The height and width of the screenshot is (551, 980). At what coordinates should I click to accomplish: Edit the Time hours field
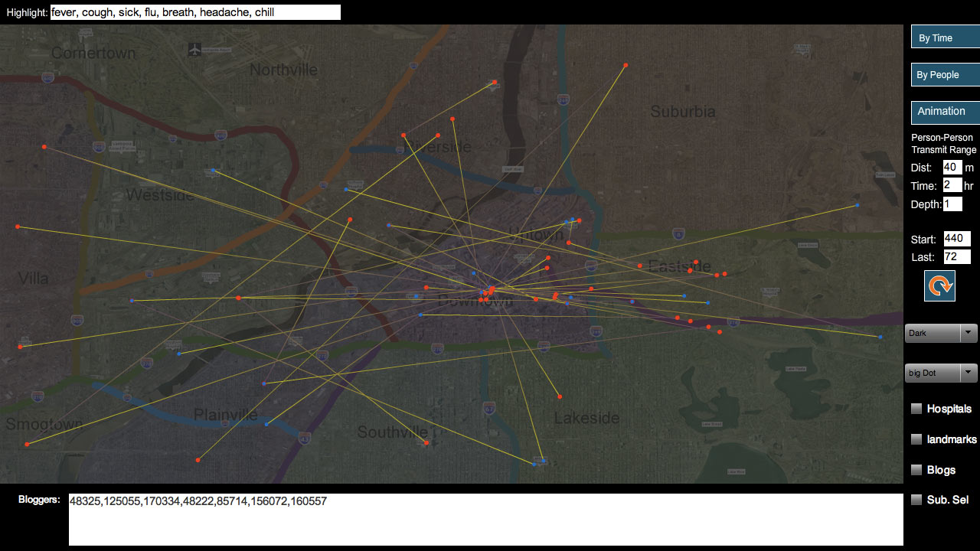tap(952, 185)
